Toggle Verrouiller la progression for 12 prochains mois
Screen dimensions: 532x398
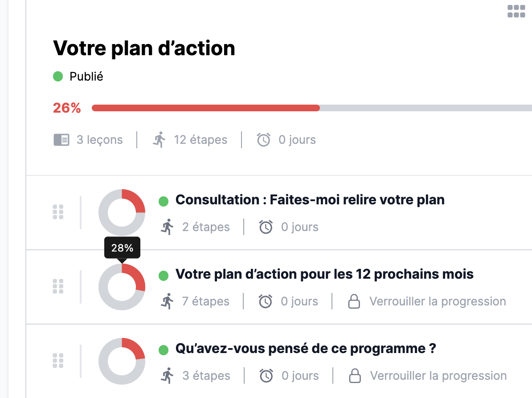point(438,301)
